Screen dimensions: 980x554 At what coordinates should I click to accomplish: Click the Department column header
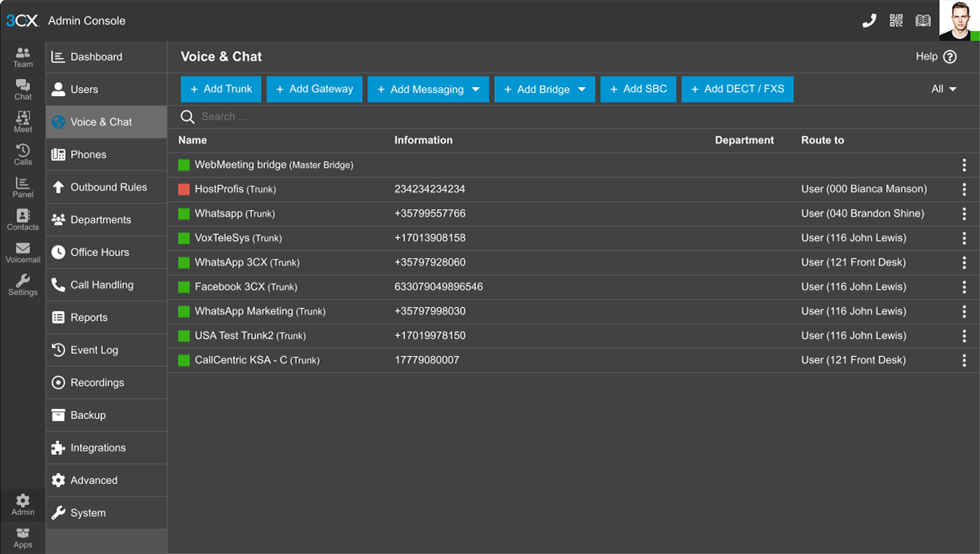744,140
